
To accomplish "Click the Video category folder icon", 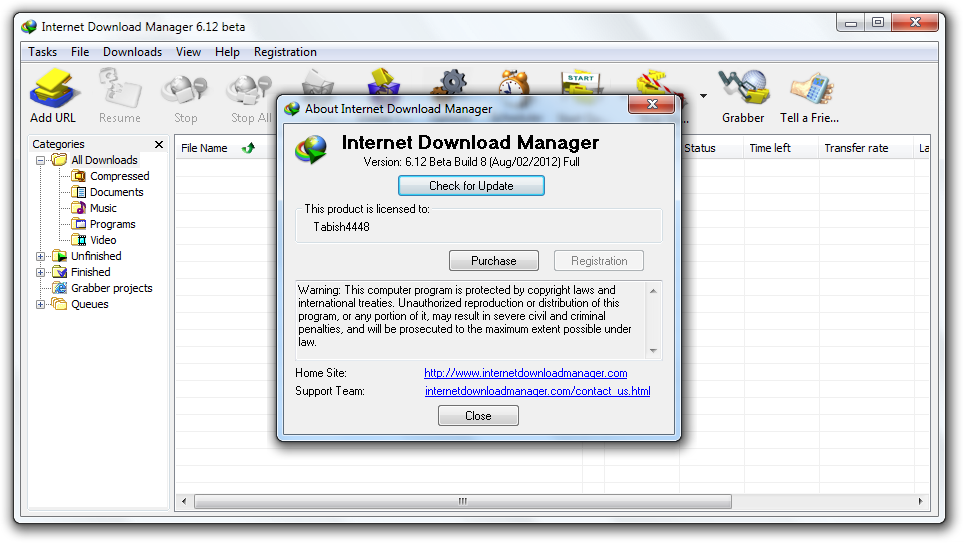I will [79, 240].
